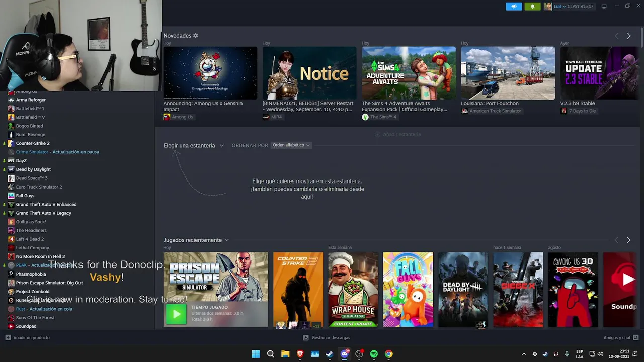Select the Fall Guys cover art
The image size is (644, 362).
click(408, 290)
